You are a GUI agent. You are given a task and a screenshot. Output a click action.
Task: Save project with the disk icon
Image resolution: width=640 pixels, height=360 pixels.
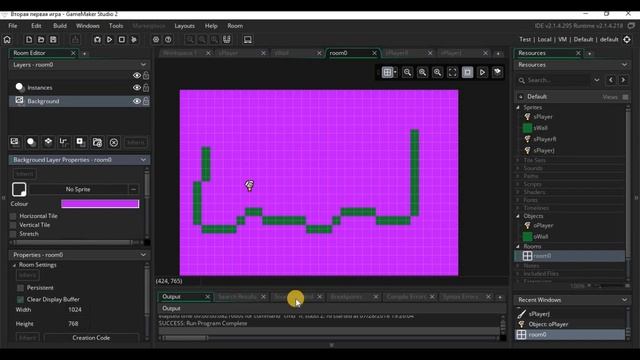coord(53,40)
